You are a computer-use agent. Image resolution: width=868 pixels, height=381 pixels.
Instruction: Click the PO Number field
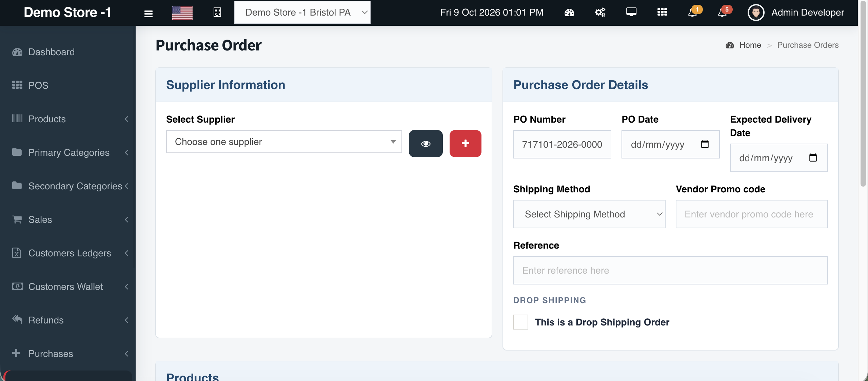click(x=562, y=144)
